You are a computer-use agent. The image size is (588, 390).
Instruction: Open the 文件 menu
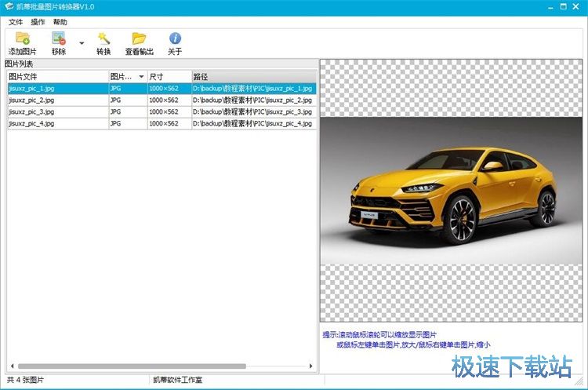[16, 22]
